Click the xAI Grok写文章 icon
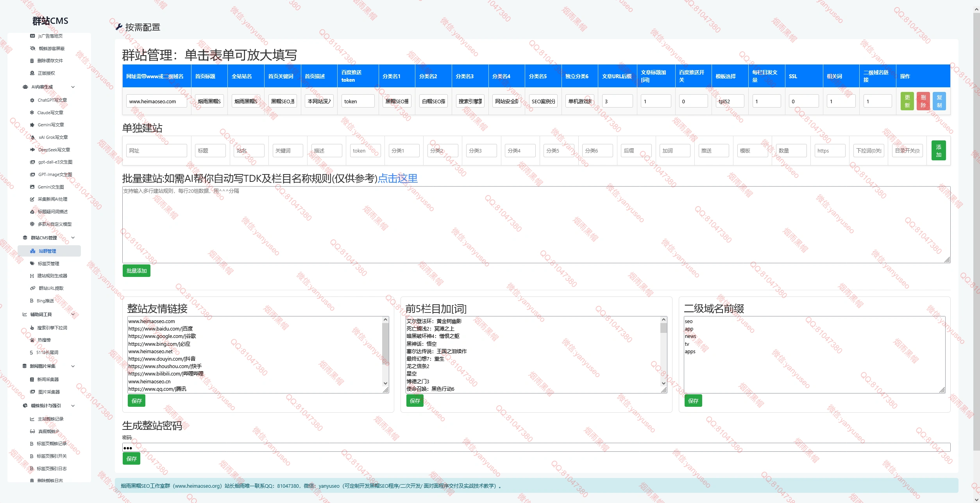Screen dimensions: 980x503 [33, 137]
